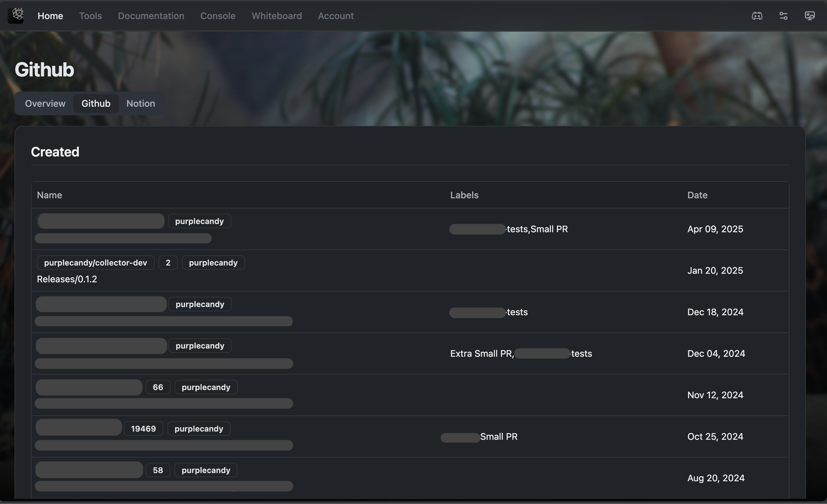
Task: Open the Whiteboard page
Action: (x=276, y=16)
